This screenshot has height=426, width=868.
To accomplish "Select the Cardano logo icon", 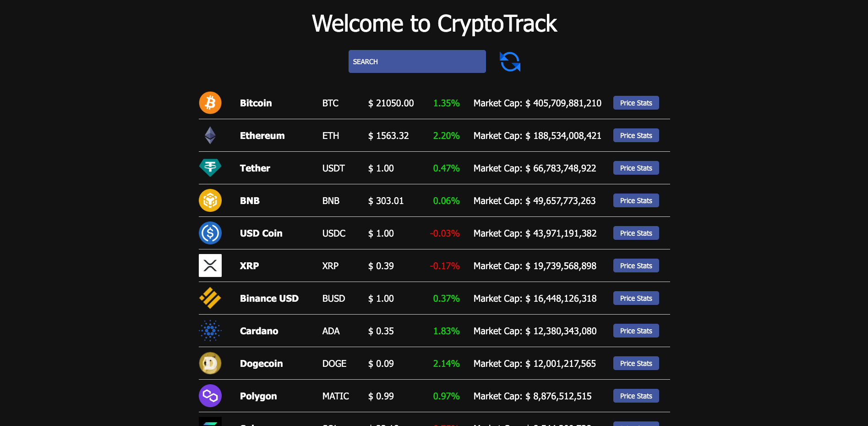I will (x=210, y=331).
